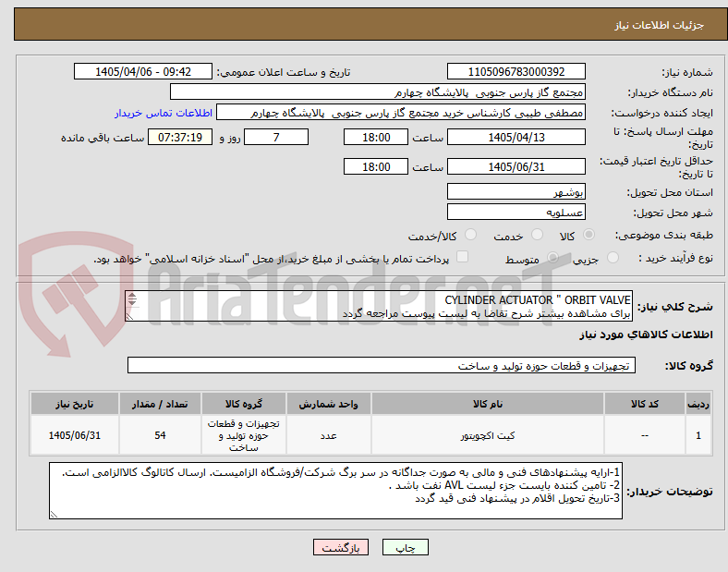728x572 pixels.
Task: Click the buyer organization name field
Action: [378, 91]
